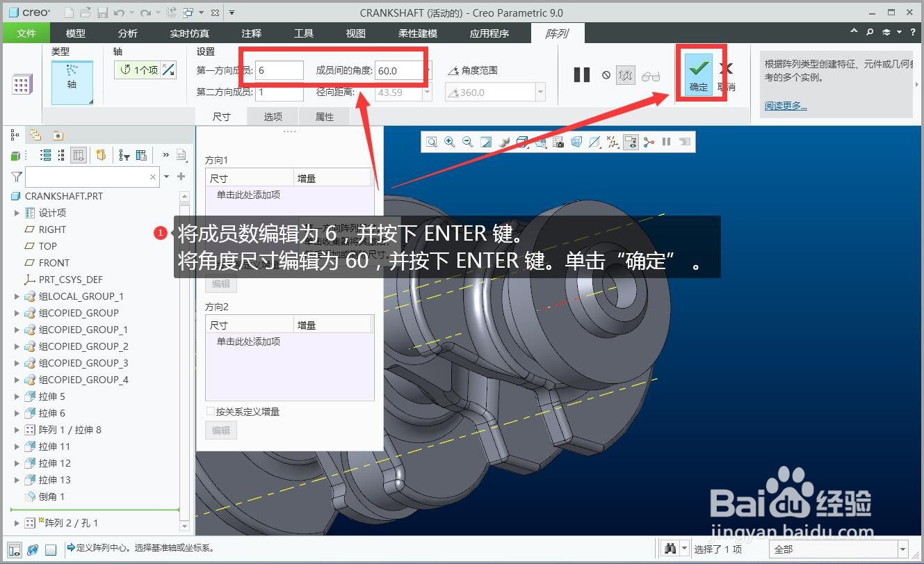Open the view manager camera icon
Screen dimensions: 924x564
point(558,142)
